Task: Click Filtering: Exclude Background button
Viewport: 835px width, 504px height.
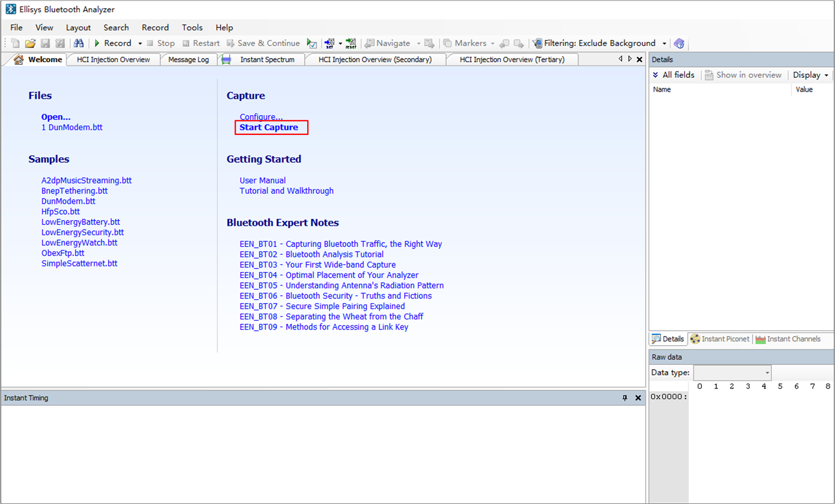Action: pos(594,44)
